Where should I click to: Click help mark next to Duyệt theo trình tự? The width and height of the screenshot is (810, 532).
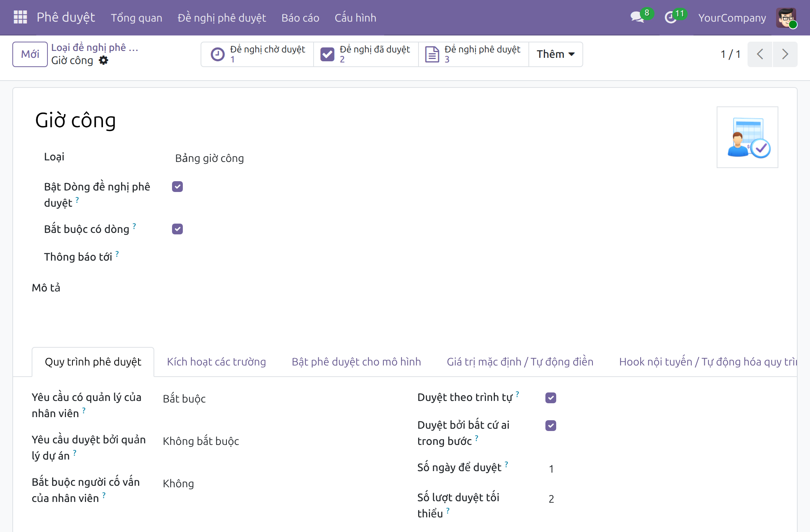[x=517, y=394]
